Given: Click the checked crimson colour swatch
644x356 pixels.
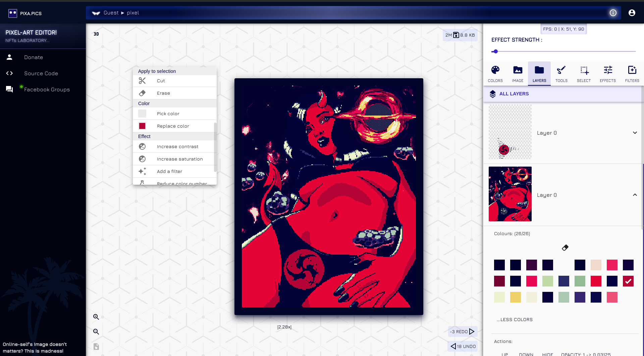Looking at the screenshot, I should point(628,281).
